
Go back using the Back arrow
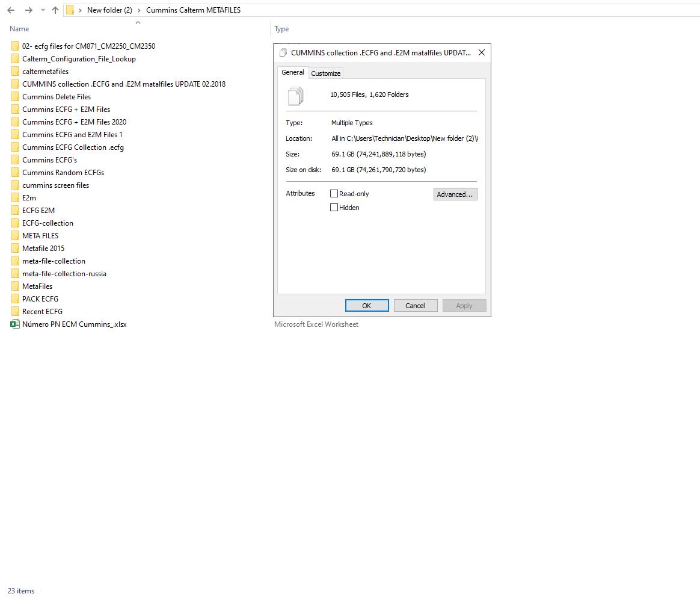(11, 10)
